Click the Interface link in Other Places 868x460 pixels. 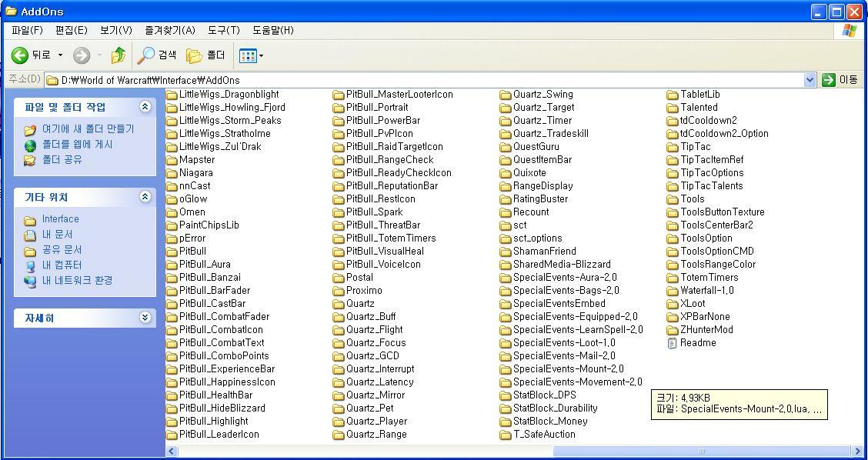pos(60,219)
